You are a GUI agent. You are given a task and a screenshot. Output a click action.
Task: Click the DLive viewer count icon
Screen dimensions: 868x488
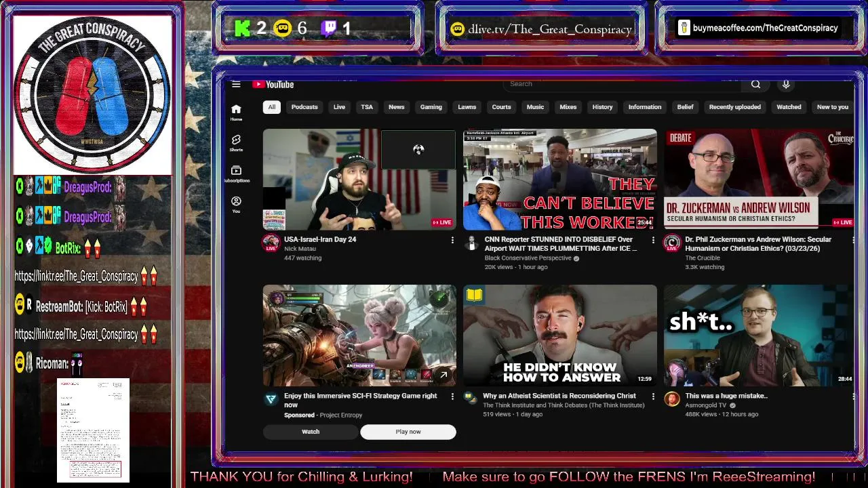click(283, 28)
